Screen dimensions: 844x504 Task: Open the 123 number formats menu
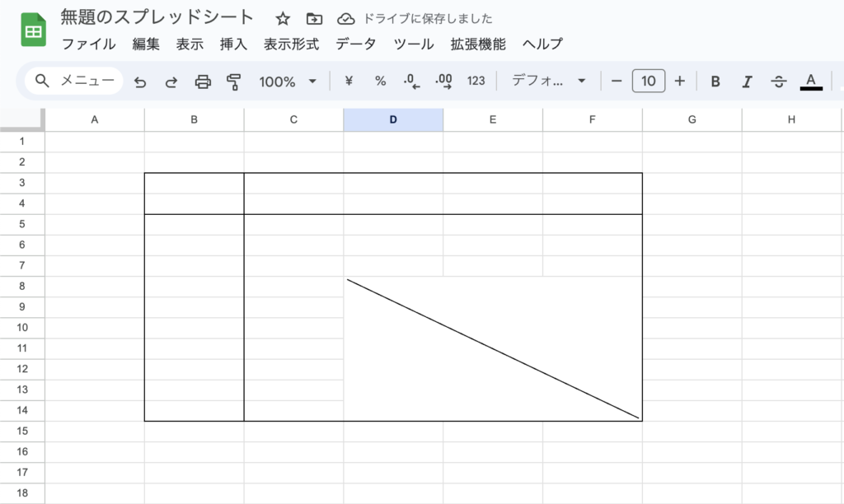[x=476, y=82]
